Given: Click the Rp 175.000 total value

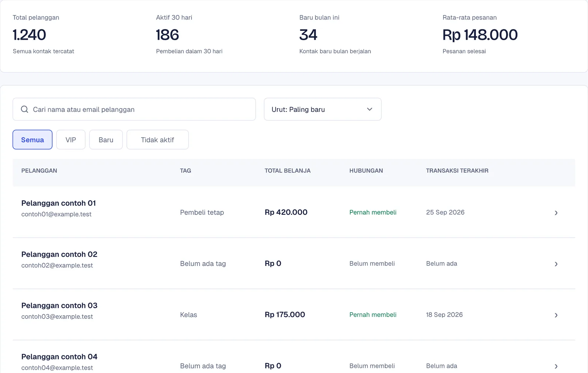Looking at the screenshot, I should (x=285, y=315).
